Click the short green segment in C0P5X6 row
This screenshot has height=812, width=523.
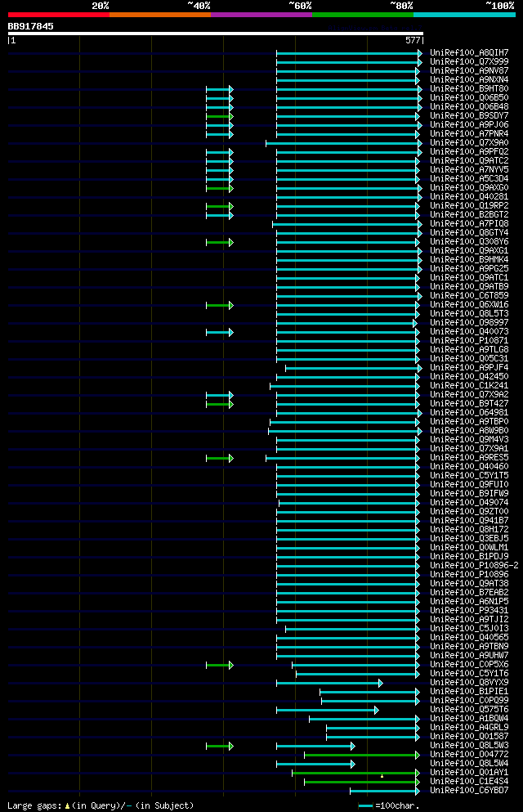[x=220, y=666]
